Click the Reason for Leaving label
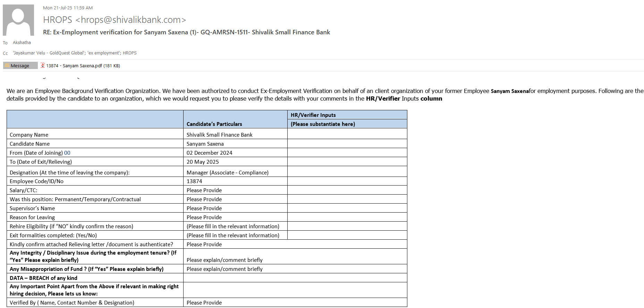Image resolution: width=644 pixels, height=308 pixels. click(x=32, y=217)
